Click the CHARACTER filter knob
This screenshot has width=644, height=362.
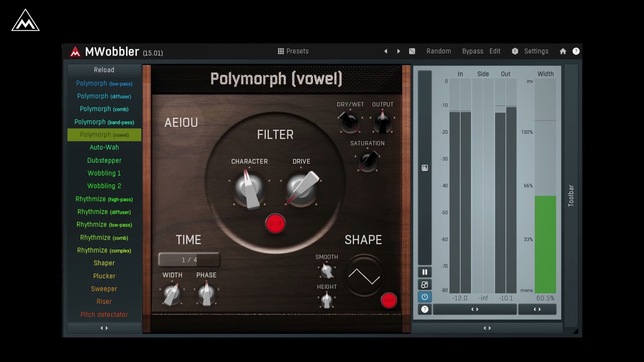[250, 189]
